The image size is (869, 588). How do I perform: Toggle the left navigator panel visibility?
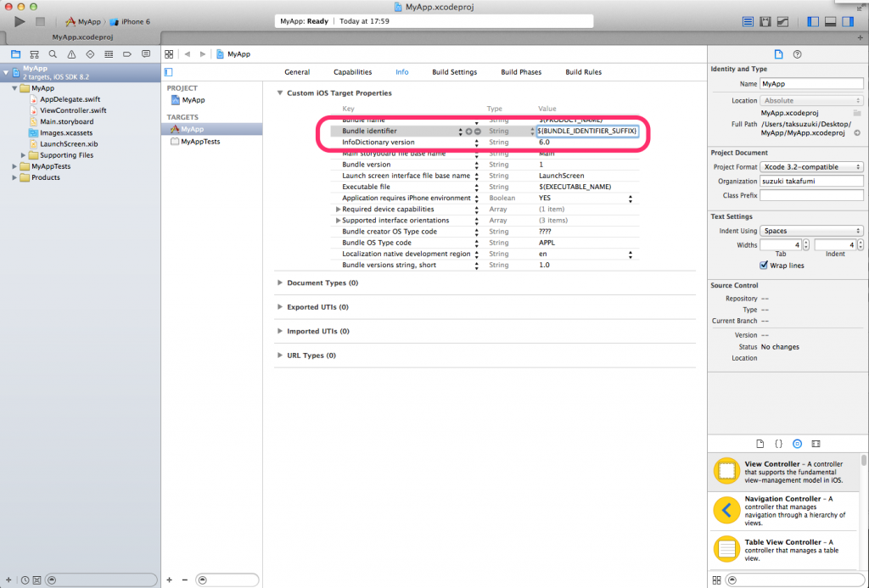[812, 21]
